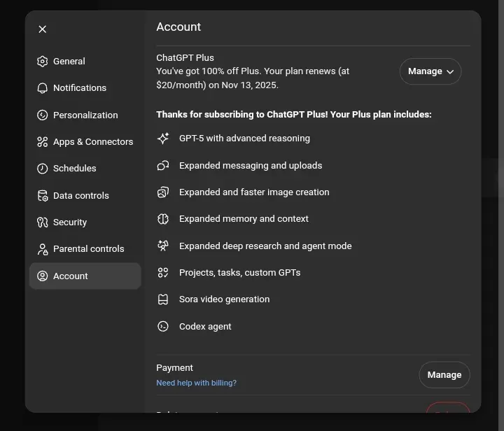Open the Notifications settings tab
Viewport: 504px width, 431px height.
pyautogui.click(x=85, y=88)
